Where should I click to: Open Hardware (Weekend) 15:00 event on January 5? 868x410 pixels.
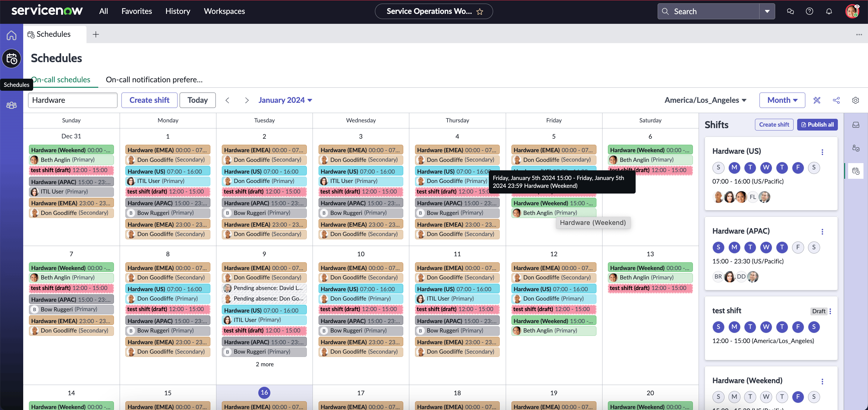[x=554, y=203]
